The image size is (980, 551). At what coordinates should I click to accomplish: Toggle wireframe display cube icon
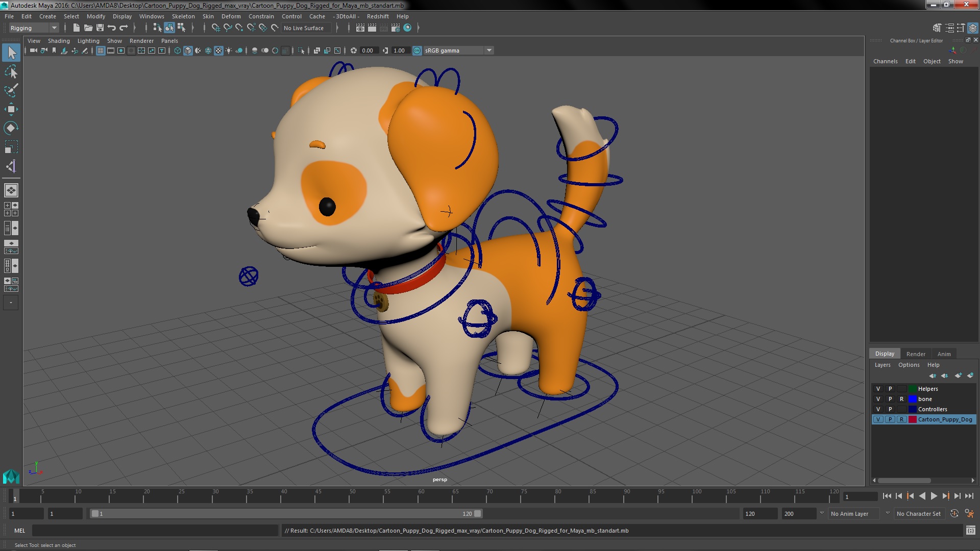[x=178, y=51]
